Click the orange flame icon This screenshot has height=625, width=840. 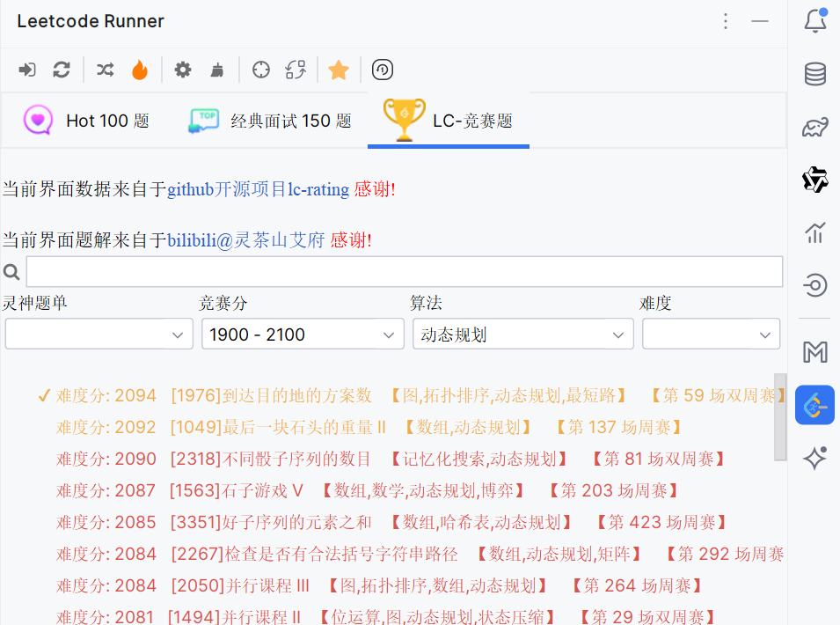click(x=140, y=70)
